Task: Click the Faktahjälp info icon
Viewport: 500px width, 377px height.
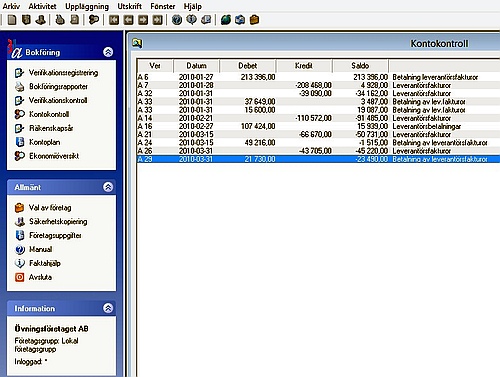Action: (x=20, y=263)
